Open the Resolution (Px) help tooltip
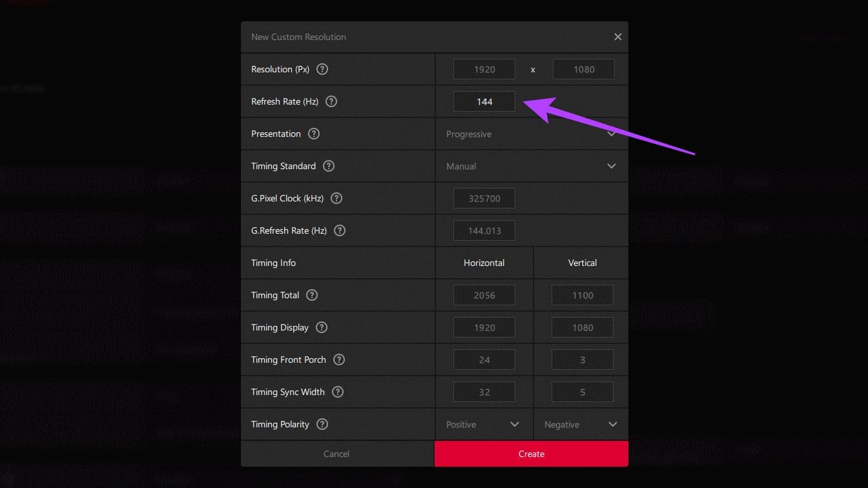 pos(322,69)
